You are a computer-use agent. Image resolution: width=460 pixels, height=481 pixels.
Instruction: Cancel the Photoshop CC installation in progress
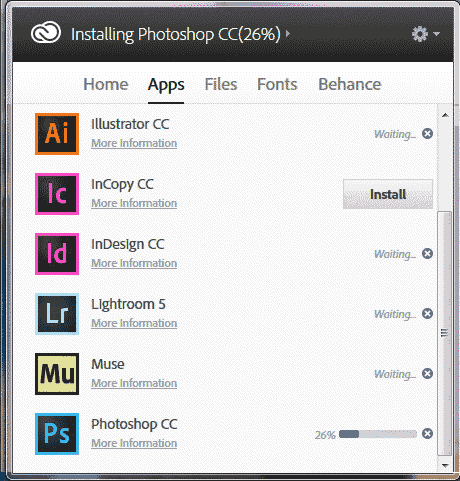[427, 434]
